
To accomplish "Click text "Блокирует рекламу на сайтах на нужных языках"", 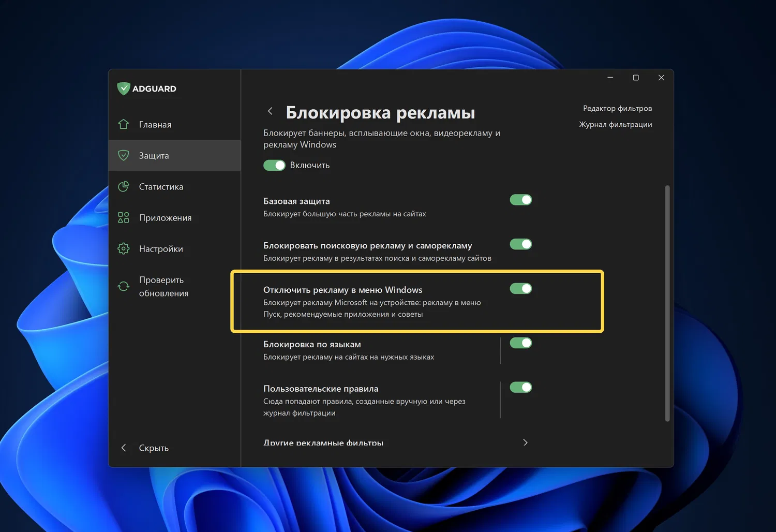I will click(x=349, y=357).
